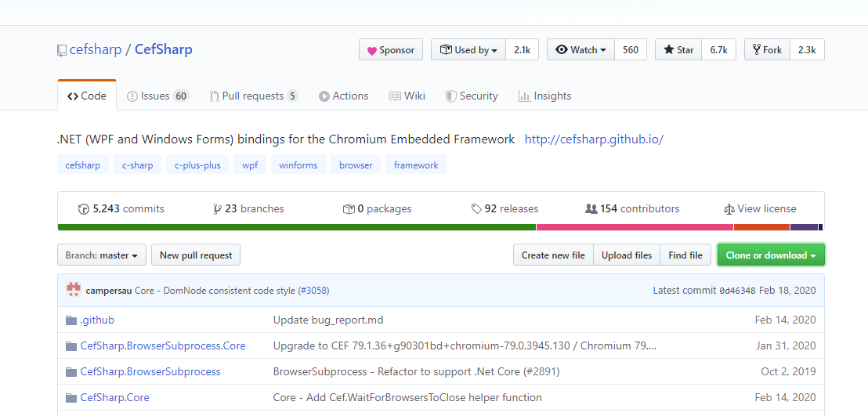868x416 pixels.
Task: Click the contributors people icon
Action: [x=591, y=209]
